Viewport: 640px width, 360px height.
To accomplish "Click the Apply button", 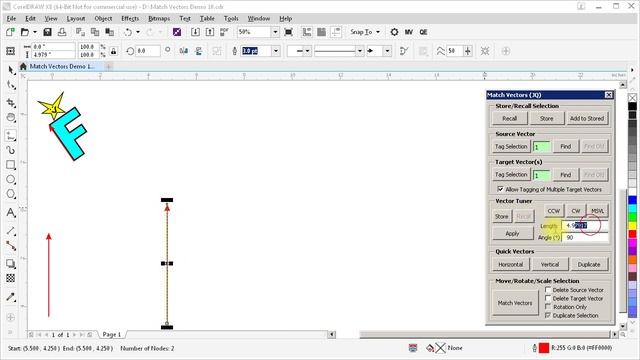I will (512, 233).
